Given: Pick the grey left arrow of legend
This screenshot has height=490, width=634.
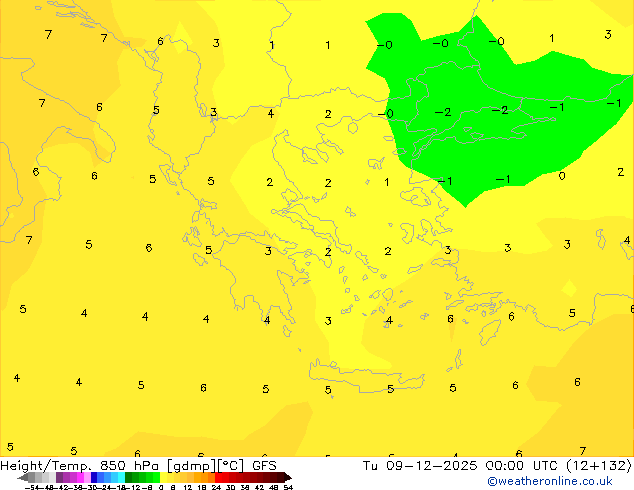Looking at the screenshot, I should (22, 477).
